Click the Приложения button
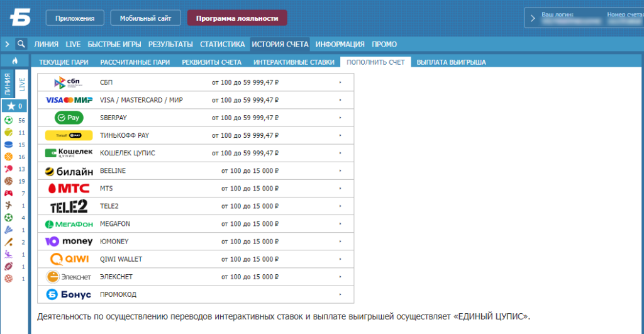This screenshot has width=644, height=334. point(75,18)
